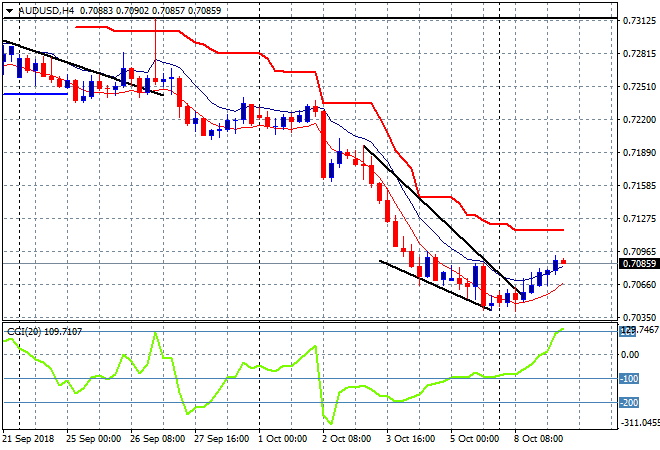Click the dropdown arrow beside AUDUSD,H4
This screenshot has height=450, width=660.
point(8,9)
